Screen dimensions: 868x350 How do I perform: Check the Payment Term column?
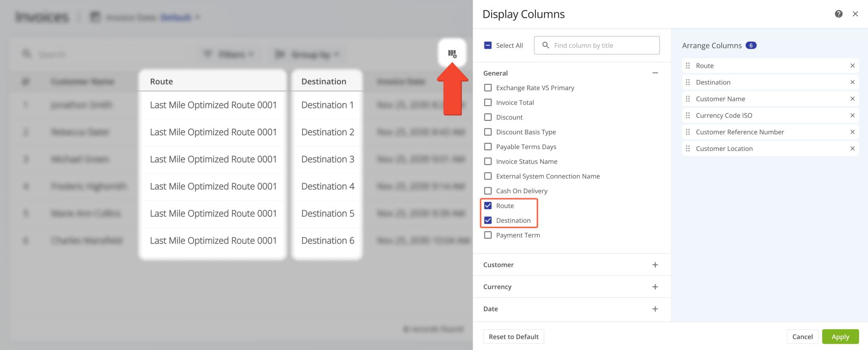(488, 235)
